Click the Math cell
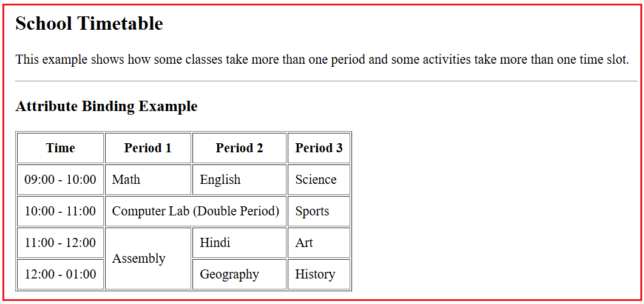644x304 pixels. 148,180
